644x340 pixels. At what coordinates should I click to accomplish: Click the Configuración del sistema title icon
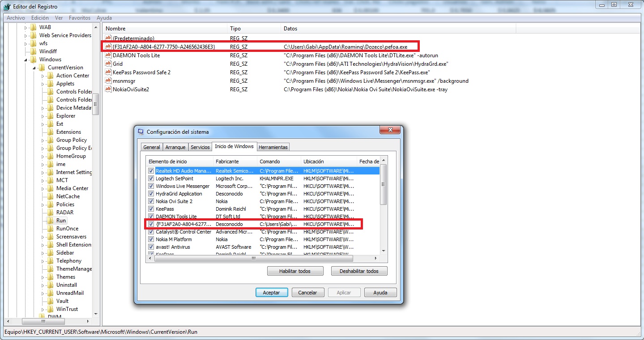coord(141,132)
